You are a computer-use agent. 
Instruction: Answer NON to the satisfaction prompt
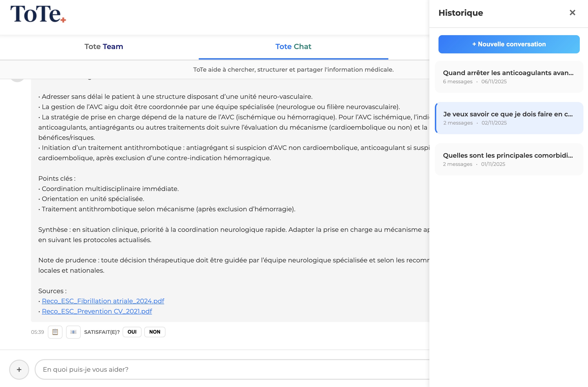click(155, 332)
